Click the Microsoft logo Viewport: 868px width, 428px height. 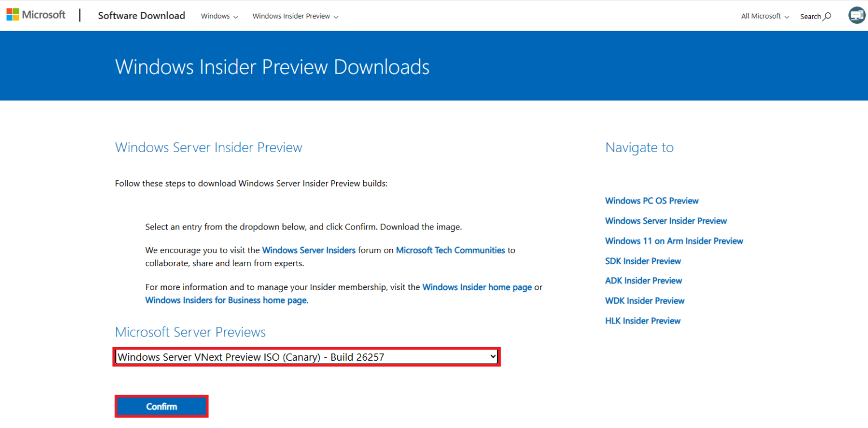tap(36, 14)
